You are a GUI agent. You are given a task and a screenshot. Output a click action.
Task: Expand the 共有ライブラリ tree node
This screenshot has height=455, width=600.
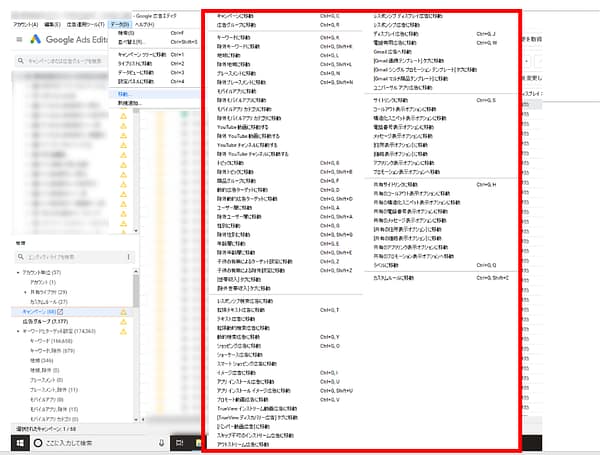[24, 292]
